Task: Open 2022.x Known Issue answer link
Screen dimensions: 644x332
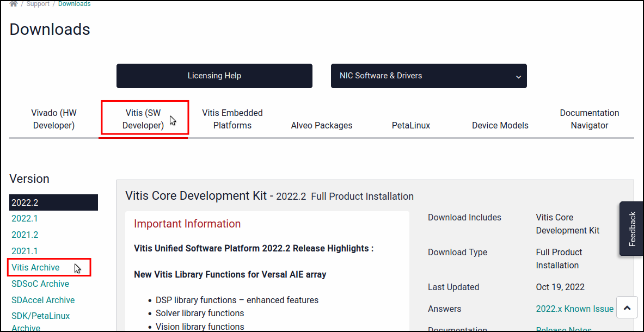Action: click(x=574, y=309)
